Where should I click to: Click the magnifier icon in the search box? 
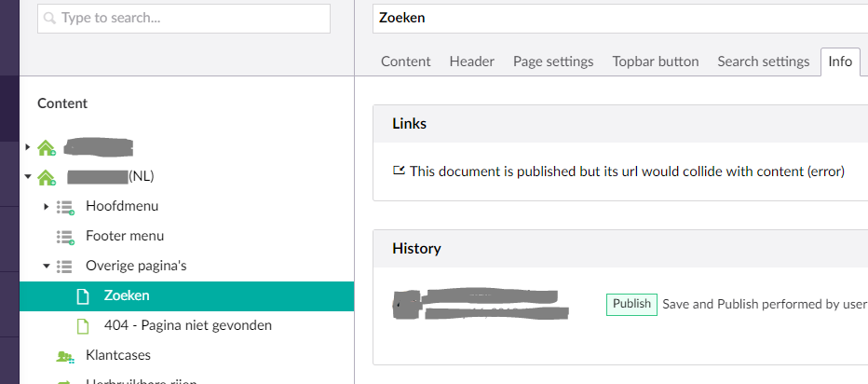click(x=49, y=19)
